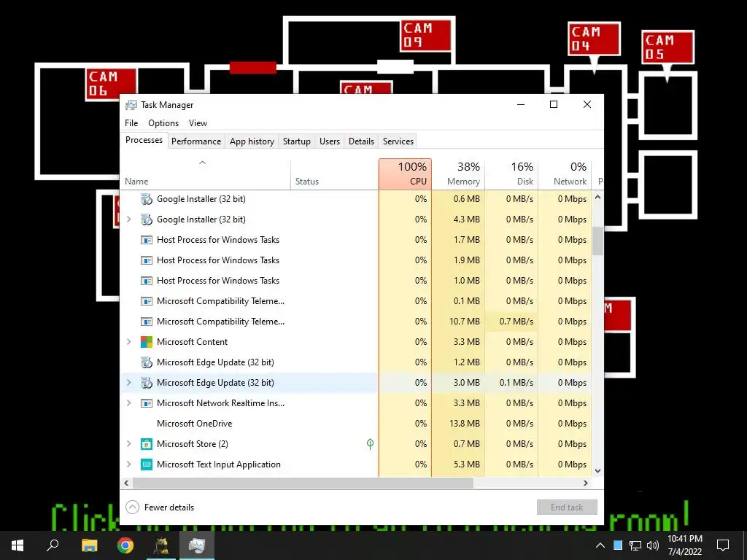
Task: Open the Windows Start menu
Action: [x=18, y=545]
